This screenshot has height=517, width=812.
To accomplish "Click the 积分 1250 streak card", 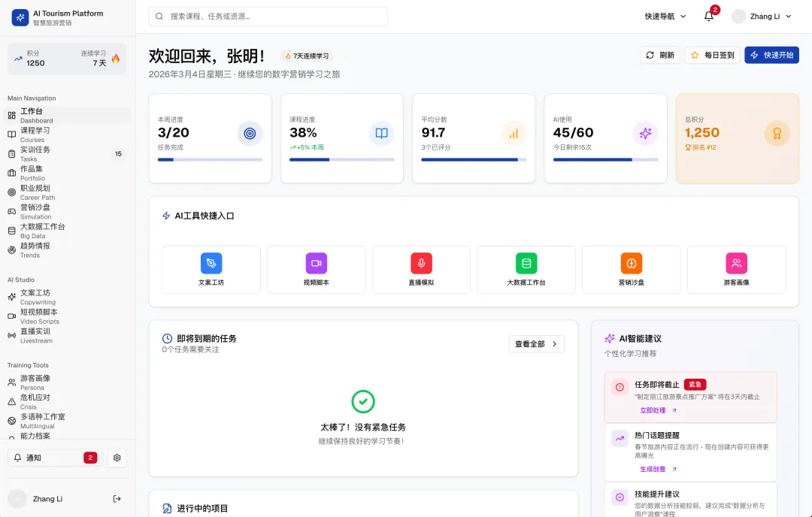I will click(x=67, y=59).
